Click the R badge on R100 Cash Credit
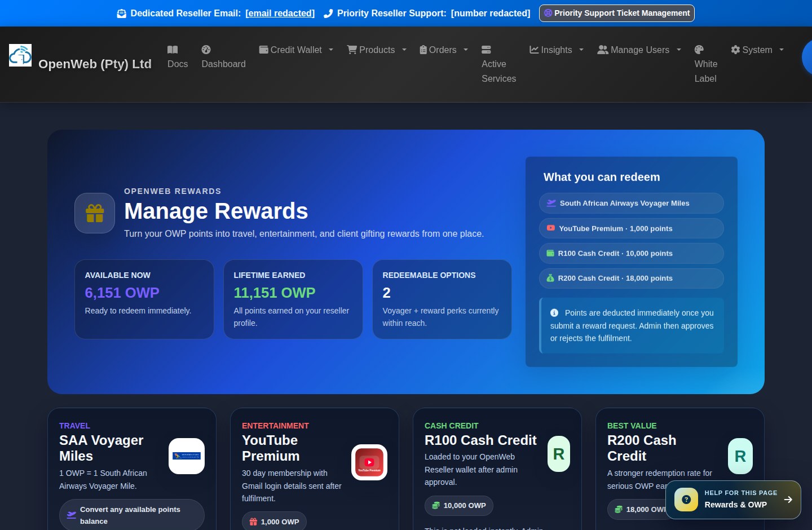 click(x=559, y=454)
